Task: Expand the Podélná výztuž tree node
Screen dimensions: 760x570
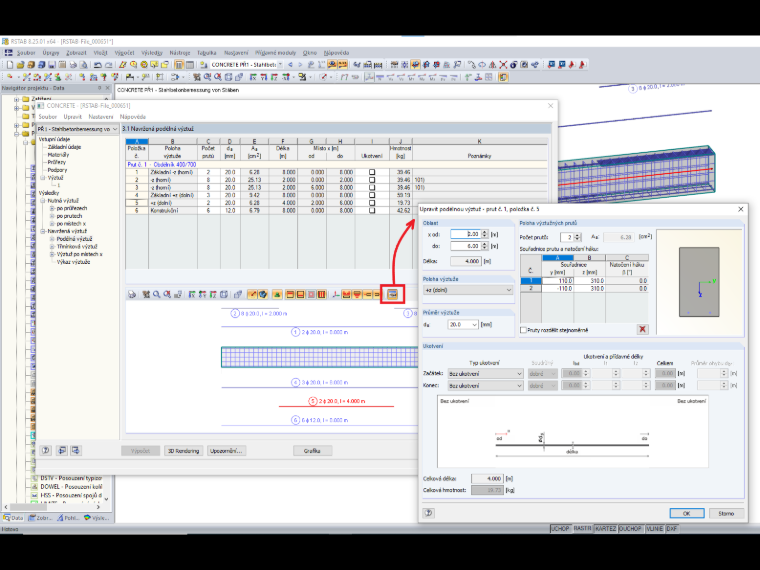Action: tap(52, 239)
